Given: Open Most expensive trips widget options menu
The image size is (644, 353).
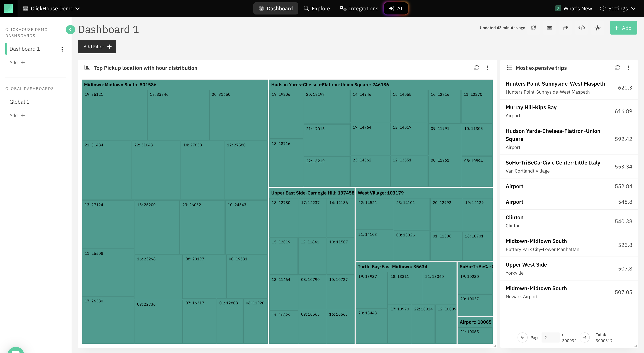Looking at the screenshot, I should coord(628,68).
